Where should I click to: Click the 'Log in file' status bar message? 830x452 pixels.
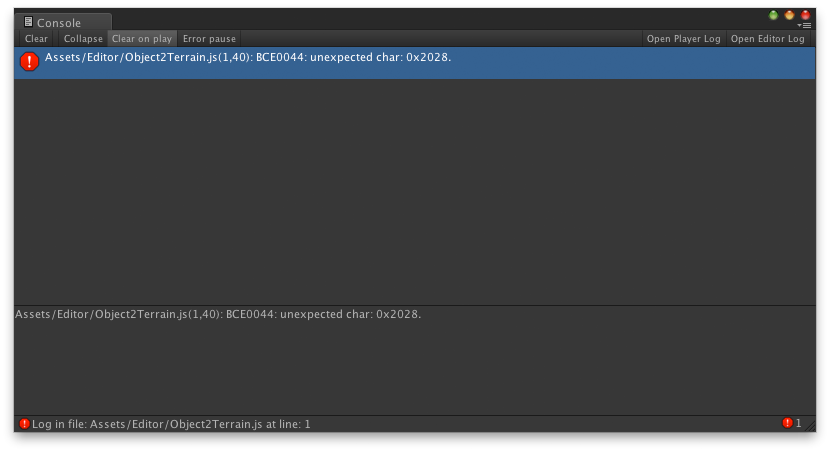pyautogui.click(x=171, y=424)
